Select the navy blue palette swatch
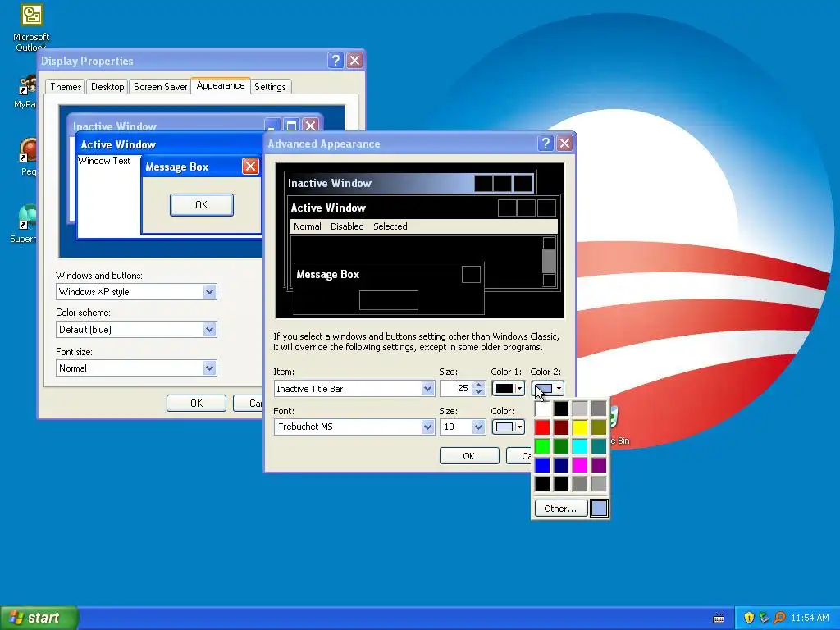 point(561,465)
